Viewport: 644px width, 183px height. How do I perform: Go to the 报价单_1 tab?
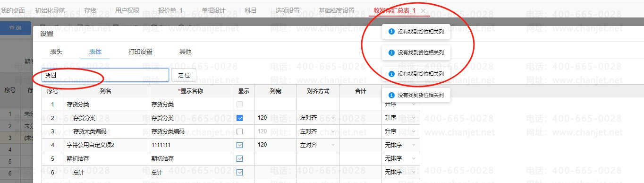(x=170, y=10)
